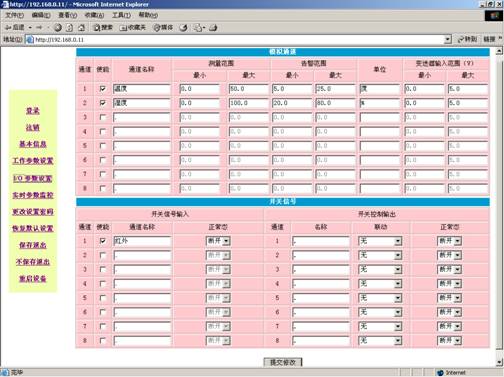504x377 pixels.
Task: Open normal-state dropdown for output channel 1
Action: coord(449,241)
